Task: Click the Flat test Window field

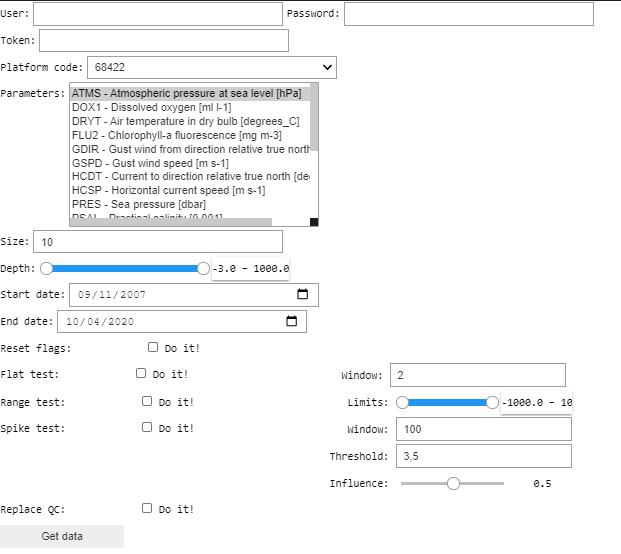Action: [478, 375]
